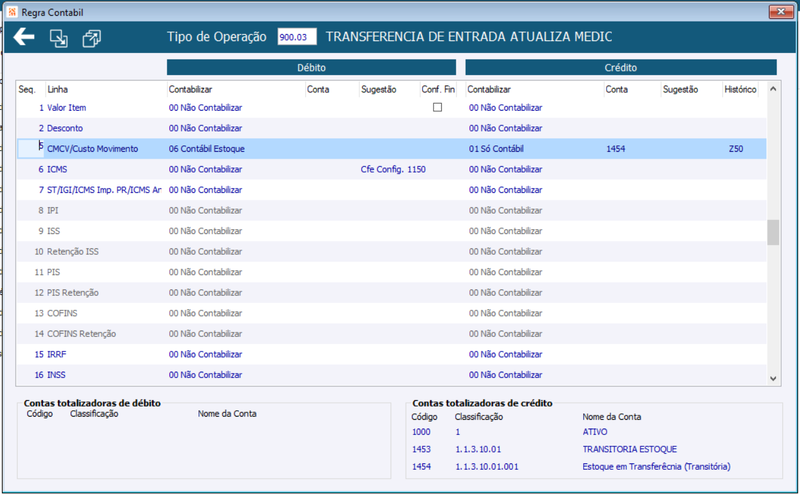800x495 pixels.
Task: Click the import rule icon beside back arrow
Action: [58, 38]
